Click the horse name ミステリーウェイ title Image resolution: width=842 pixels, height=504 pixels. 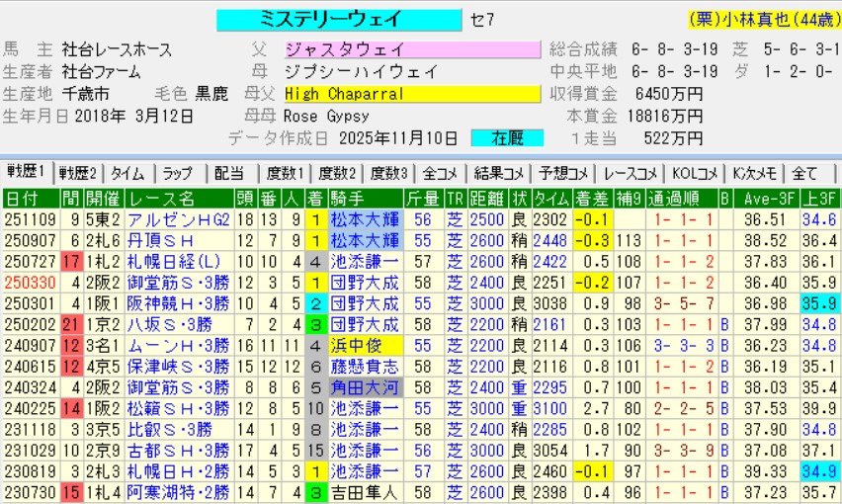[x=338, y=21]
